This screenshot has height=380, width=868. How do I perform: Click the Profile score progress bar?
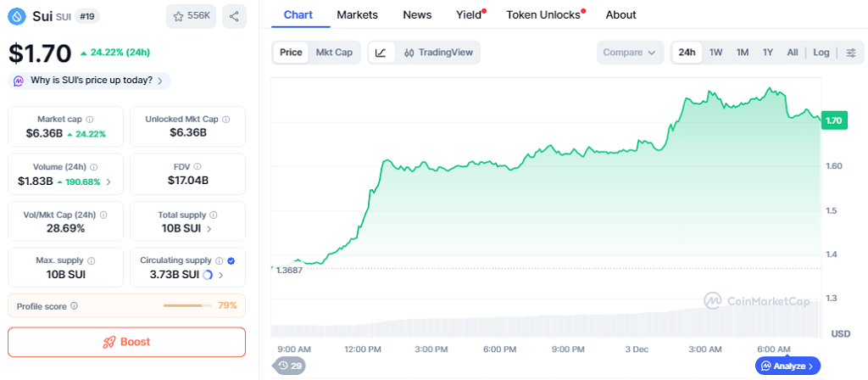[x=187, y=305]
